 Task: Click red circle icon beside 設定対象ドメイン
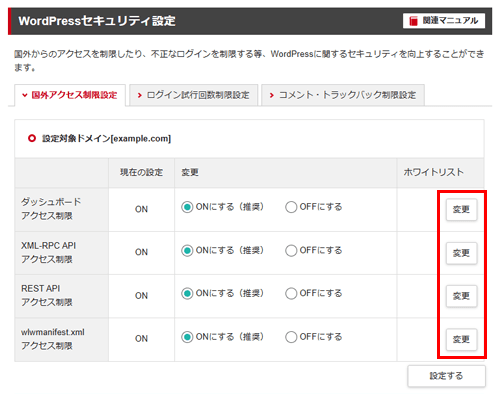point(32,138)
